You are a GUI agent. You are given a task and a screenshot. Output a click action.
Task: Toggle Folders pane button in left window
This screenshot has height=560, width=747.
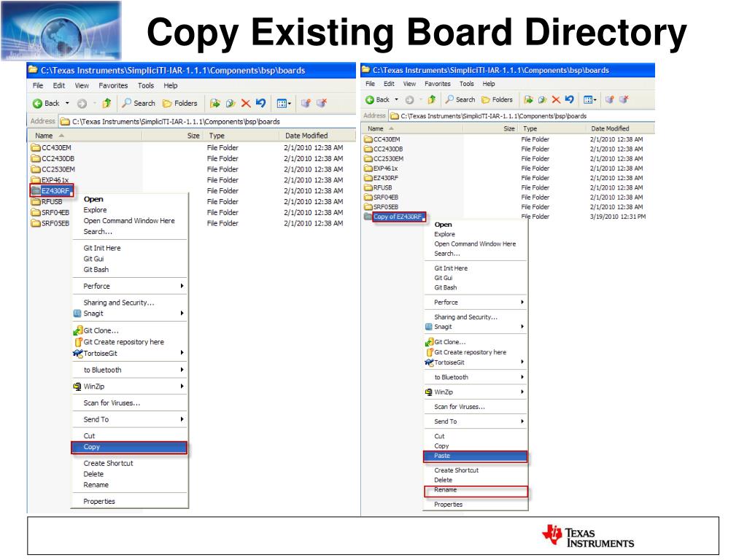point(179,103)
